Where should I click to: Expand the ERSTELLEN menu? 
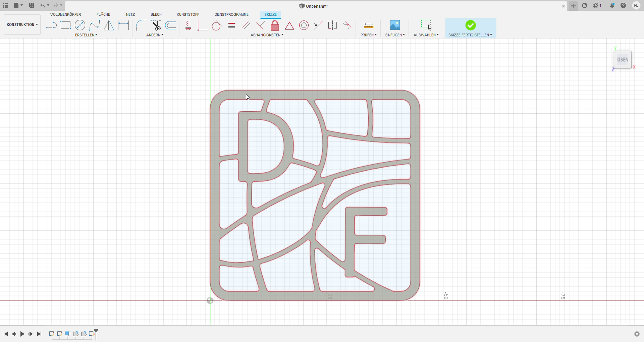(86, 35)
